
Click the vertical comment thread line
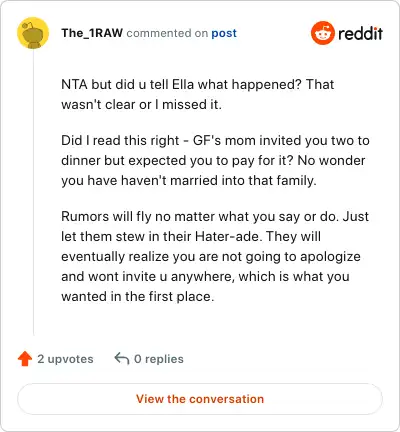tap(33, 192)
